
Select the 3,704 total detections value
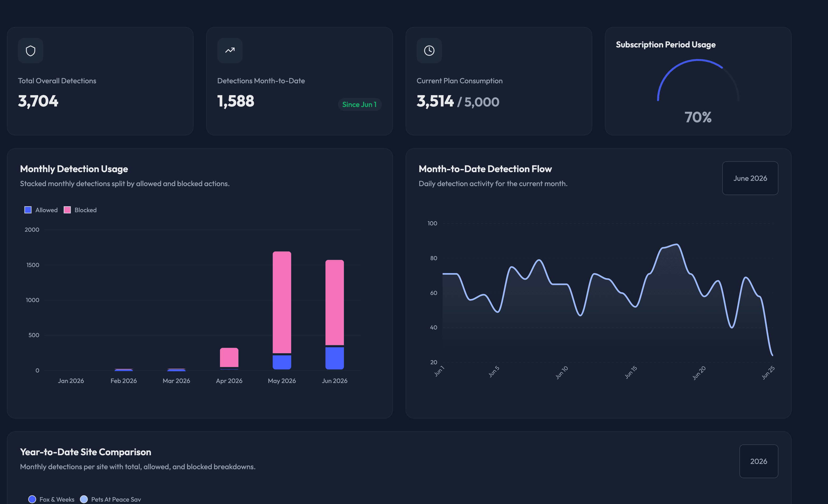click(38, 101)
